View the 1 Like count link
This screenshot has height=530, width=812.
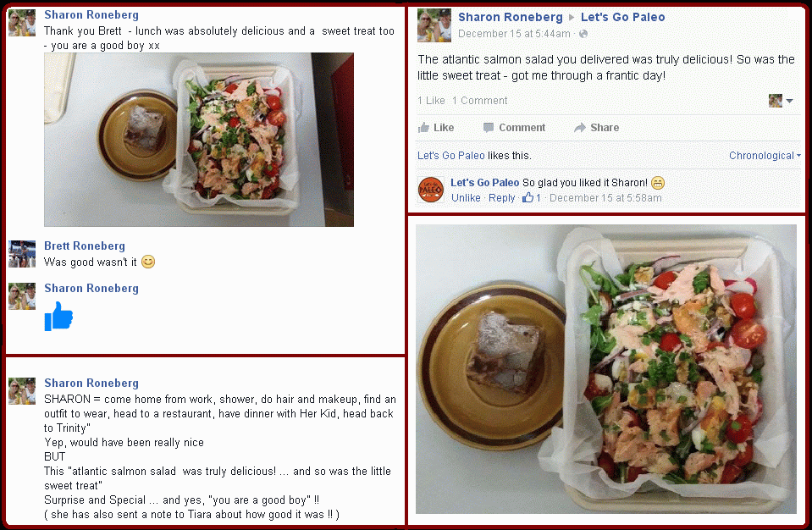click(x=431, y=101)
